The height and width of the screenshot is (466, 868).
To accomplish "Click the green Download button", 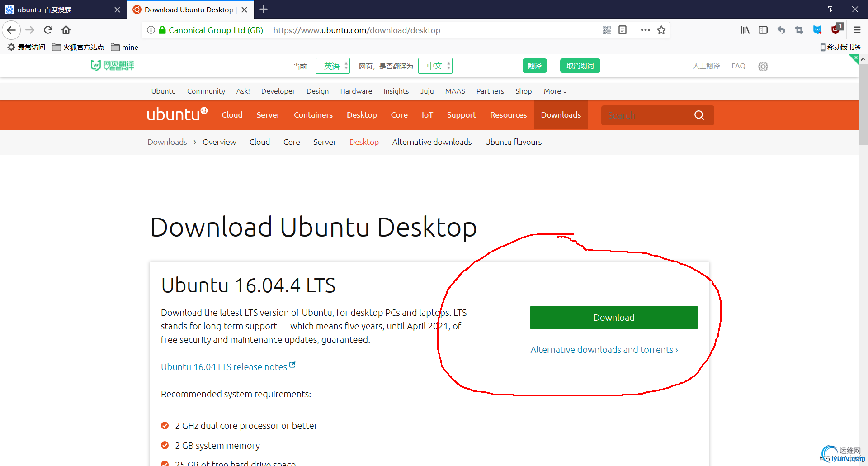I will [613, 318].
